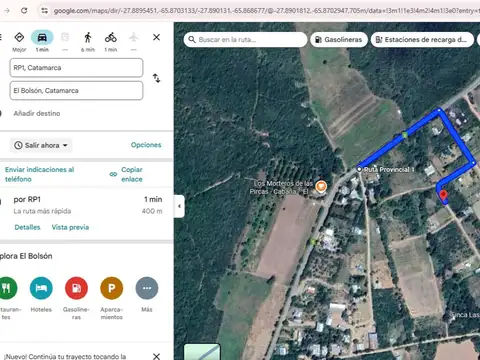Image resolution: width=480 pixels, height=360 pixels.
Task: Open the Salir ahora departure dropdown
Action: pos(41,145)
